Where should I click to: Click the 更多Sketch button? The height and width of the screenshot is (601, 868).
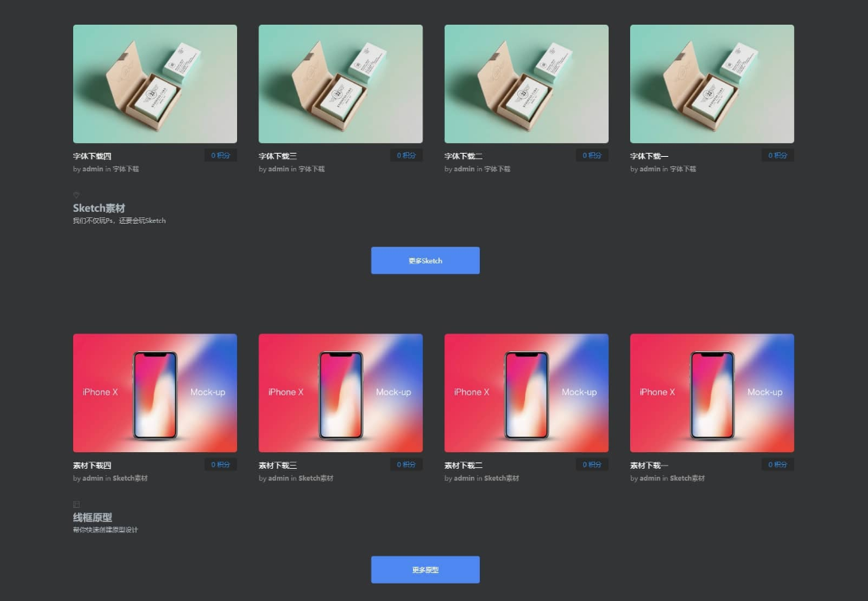click(x=425, y=260)
